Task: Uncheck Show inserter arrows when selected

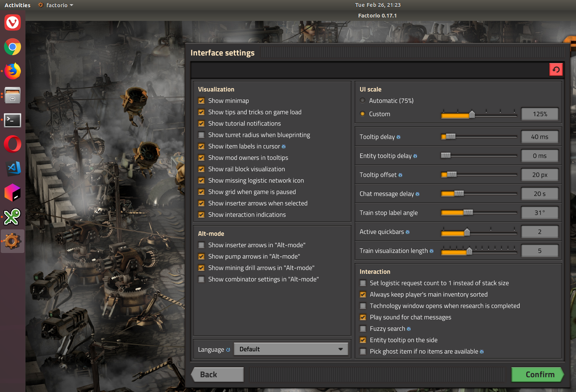Action: 202,203
